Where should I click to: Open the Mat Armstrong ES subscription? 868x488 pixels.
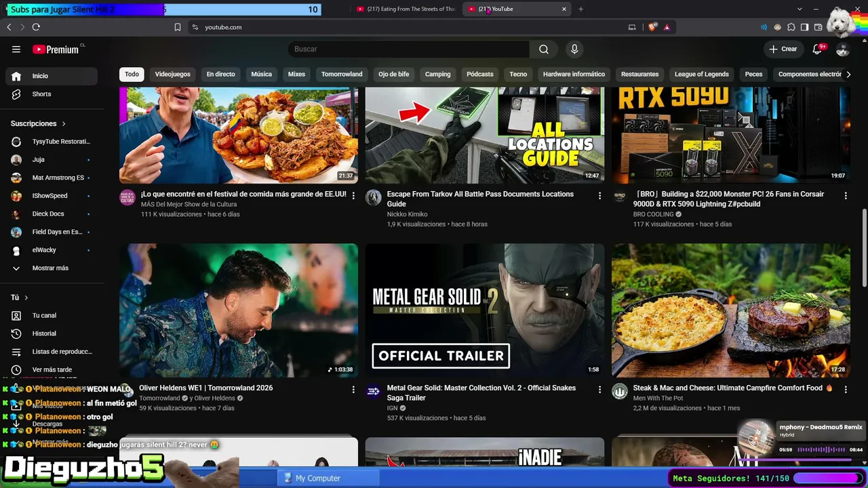[51, 178]
